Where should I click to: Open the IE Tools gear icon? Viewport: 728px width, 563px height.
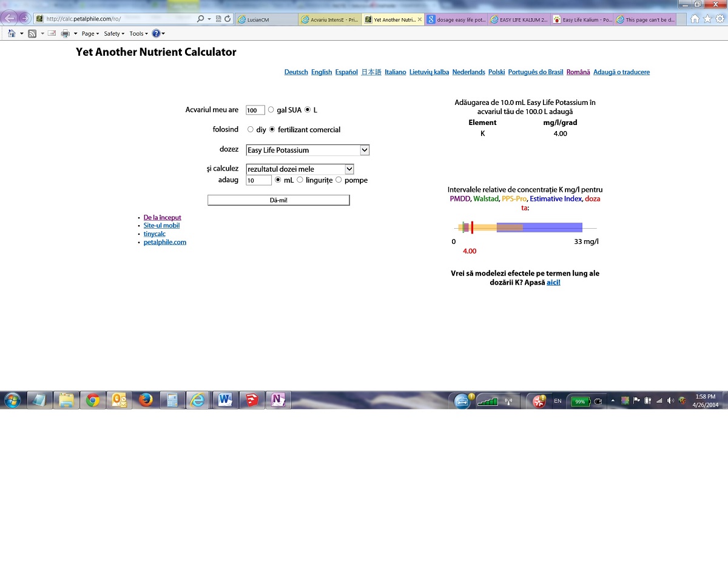(720, 19)
